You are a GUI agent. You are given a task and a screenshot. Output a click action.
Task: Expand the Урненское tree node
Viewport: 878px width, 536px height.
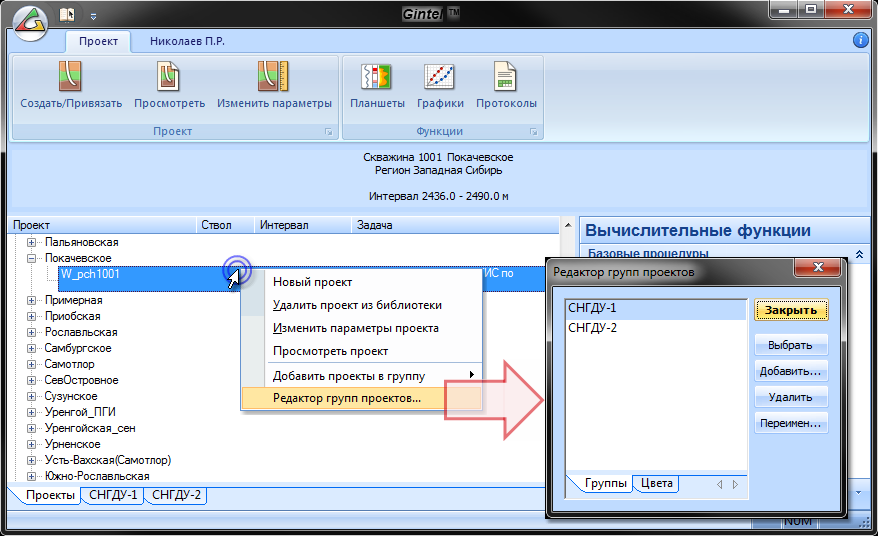coord(31,444)
